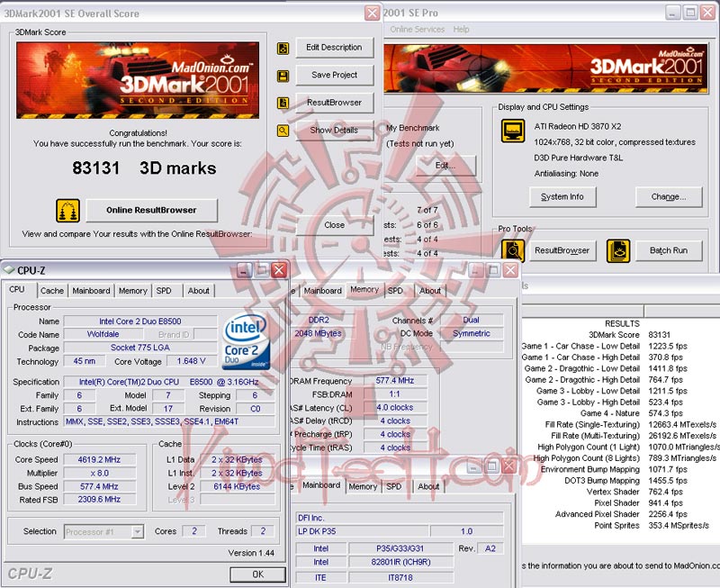This screenshot has width=720, height=588.
Task: Click the Edit Description icon
Action: point(283,48)
